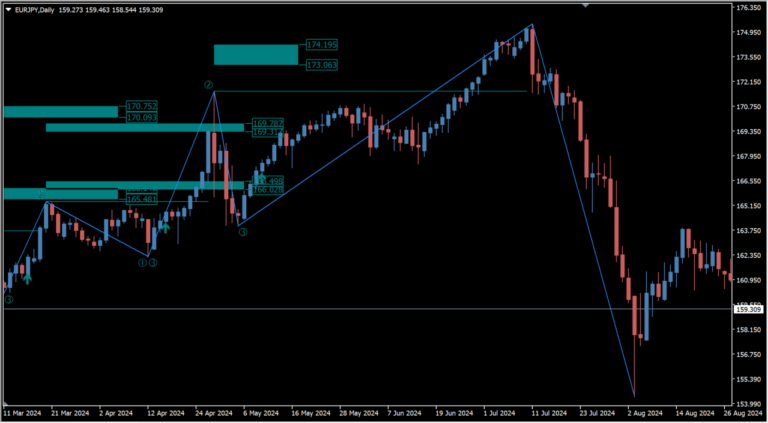768x423 pixels.
Task: Select the circled 3 marker below the May low
Action: [242, 232]
